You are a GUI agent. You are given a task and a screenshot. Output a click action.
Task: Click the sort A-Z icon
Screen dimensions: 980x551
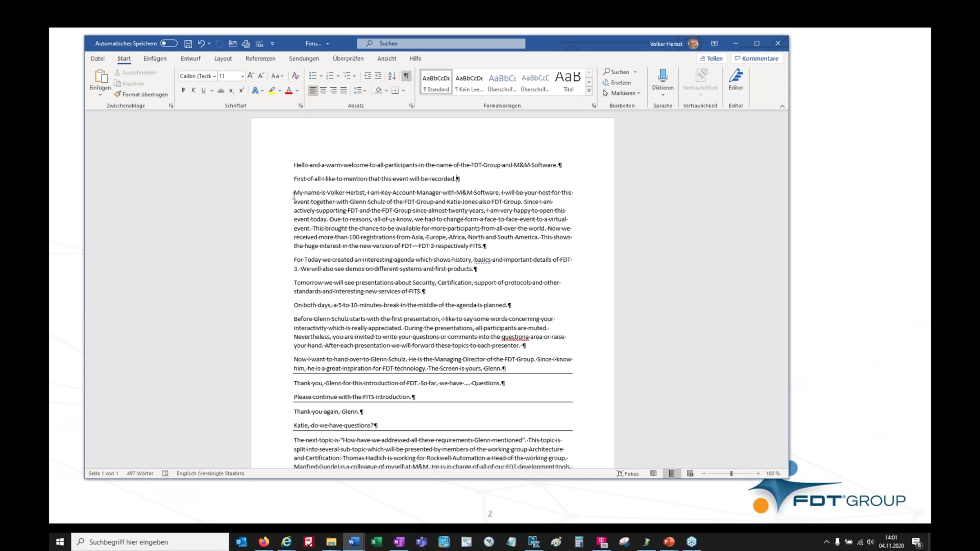tap(392, 76)
